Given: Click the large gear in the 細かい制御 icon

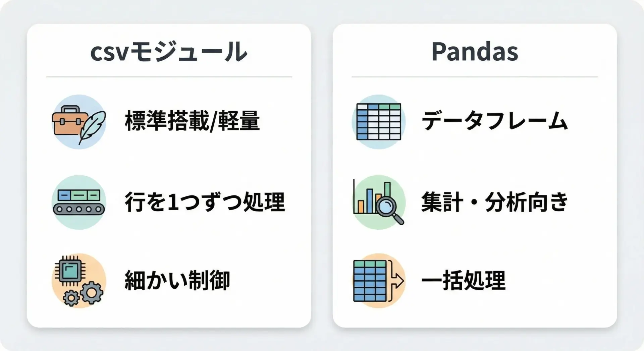Looking at the screenshot, I should 92,293.
